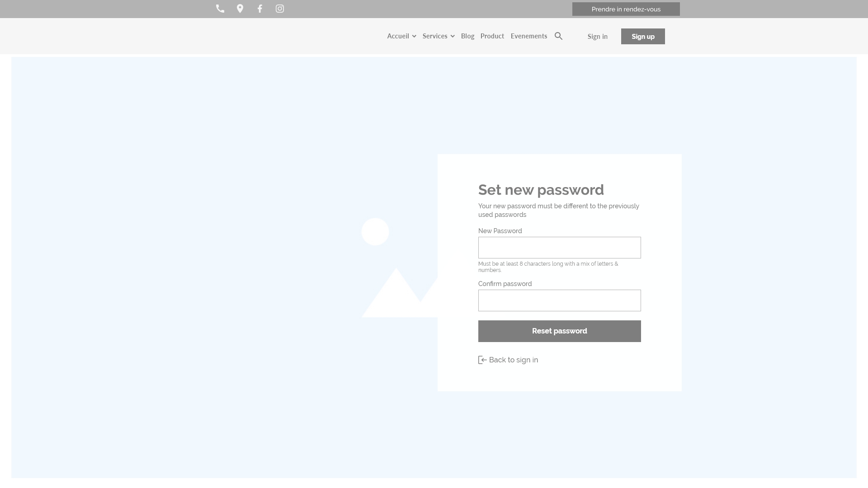Click the Facebook icon

pos(260,9)
